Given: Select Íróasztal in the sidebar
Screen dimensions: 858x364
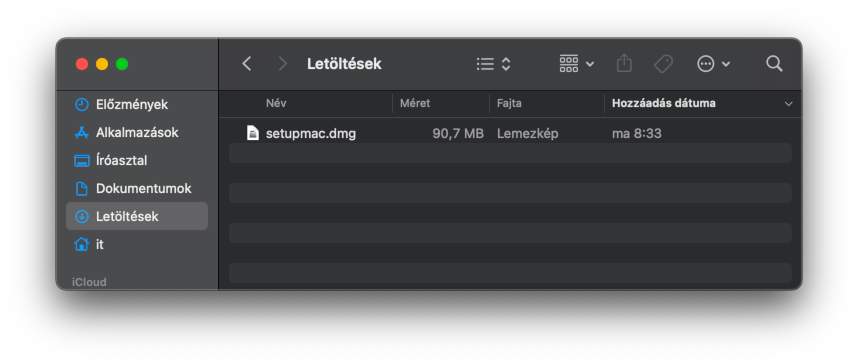Looking at the screenshot, I should [137, 160].
